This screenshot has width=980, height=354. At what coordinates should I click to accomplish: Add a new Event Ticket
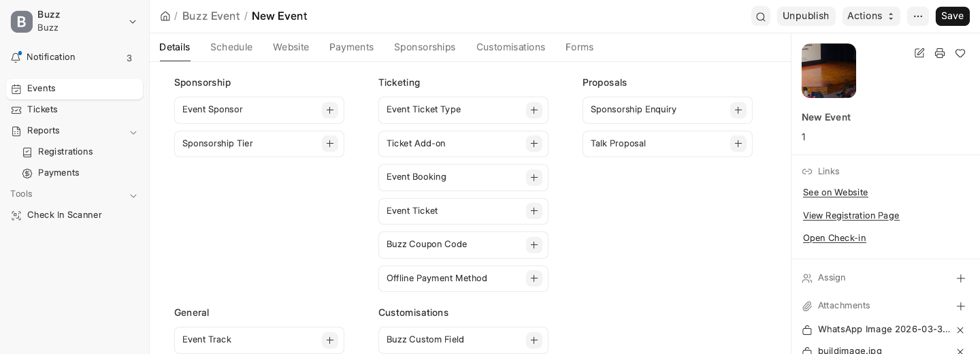click(x=534, y=211)
